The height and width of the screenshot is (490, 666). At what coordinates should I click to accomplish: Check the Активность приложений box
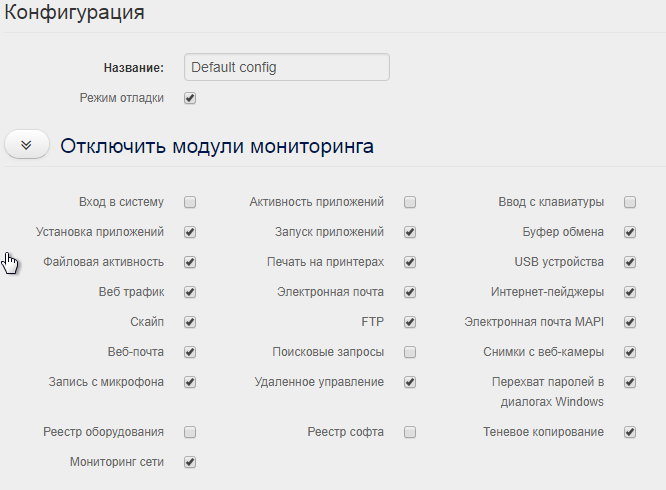tap(410, 202)
